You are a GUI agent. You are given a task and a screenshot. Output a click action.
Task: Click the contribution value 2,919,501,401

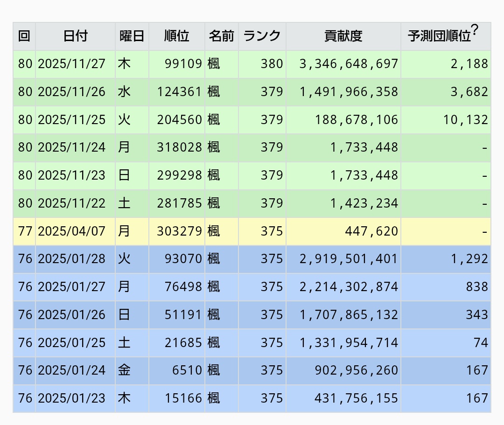pos(349,258)
